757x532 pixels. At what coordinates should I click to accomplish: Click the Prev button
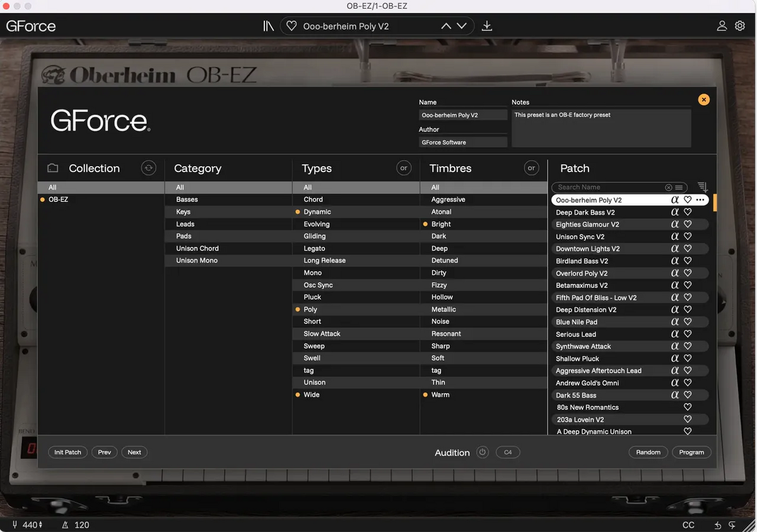tap(104, 452)
